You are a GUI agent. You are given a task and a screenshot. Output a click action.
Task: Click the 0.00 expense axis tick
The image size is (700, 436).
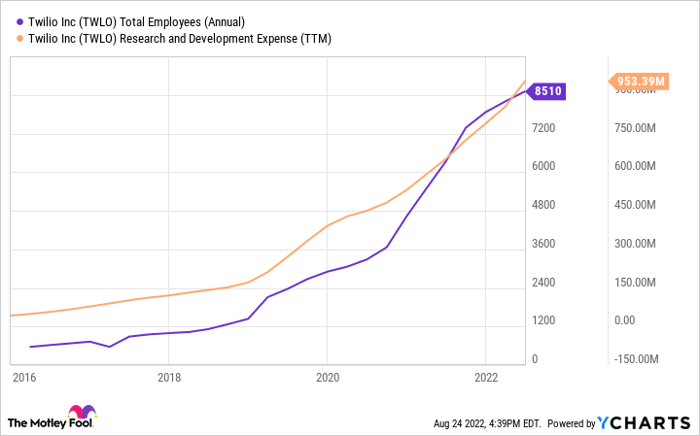[x=625, y=320]
